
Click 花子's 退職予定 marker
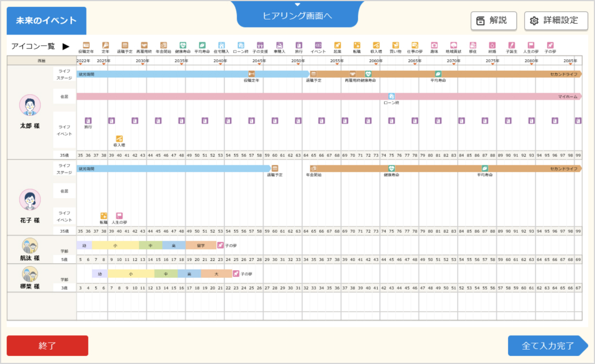tap(275, 168)
